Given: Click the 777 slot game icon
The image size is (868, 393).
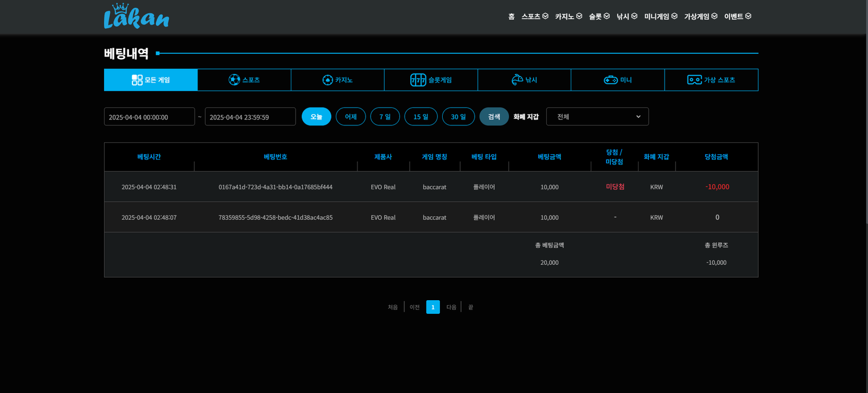Looking at the screenshot, I should (418, 80).
